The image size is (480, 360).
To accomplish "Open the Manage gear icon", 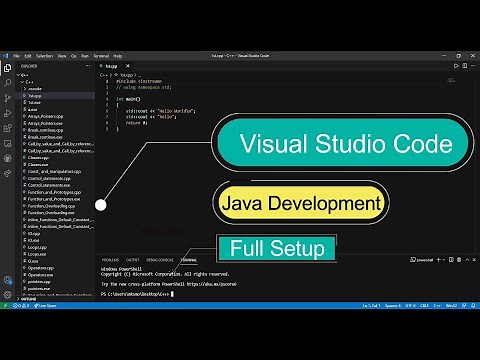I will [x=7, y=295].
